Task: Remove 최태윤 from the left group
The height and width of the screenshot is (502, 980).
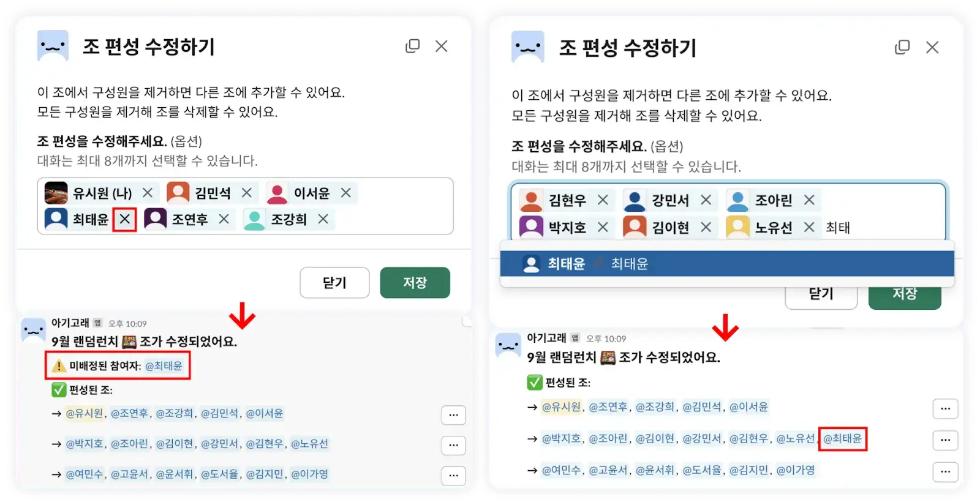Action: pyautogui.click(x=125, y=219)
